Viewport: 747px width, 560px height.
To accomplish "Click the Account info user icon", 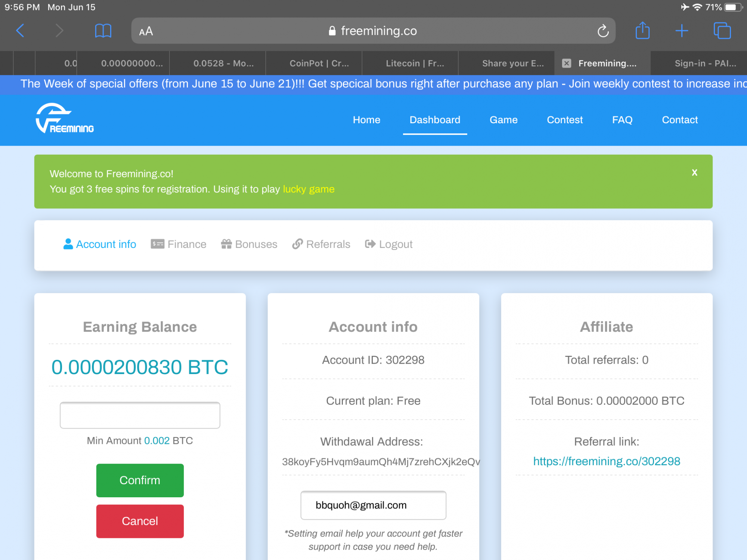I will click(x=68, y=244).
